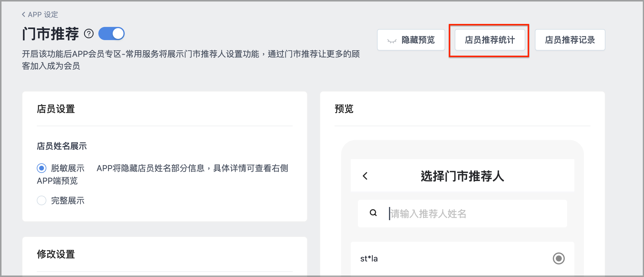The image size is (644, 277).
Task: Open the help question-mark icon near 门市推荐
Action: coord(89,34)
